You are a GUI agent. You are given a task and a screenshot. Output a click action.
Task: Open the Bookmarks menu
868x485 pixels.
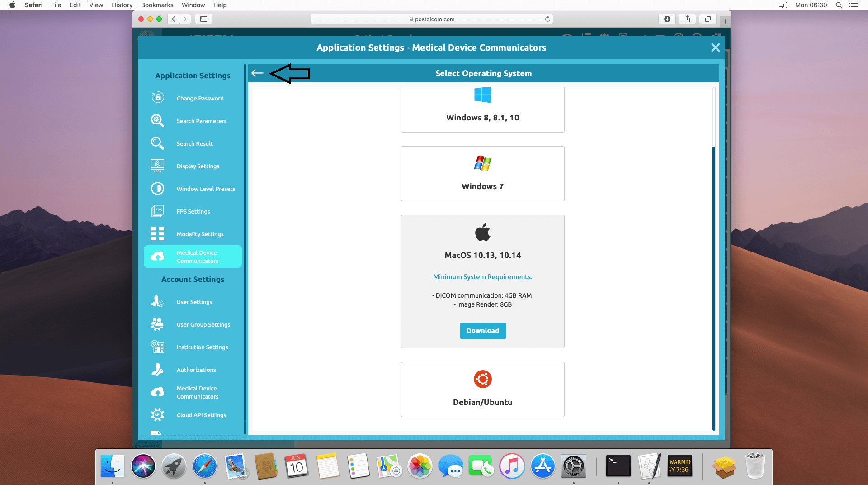tap(157, 5)
